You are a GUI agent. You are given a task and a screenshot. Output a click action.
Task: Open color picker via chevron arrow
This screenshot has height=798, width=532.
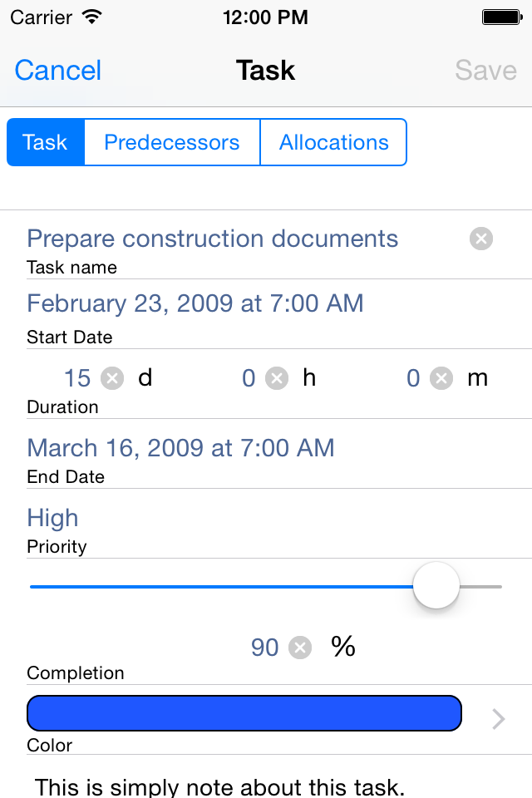[498, 719]
